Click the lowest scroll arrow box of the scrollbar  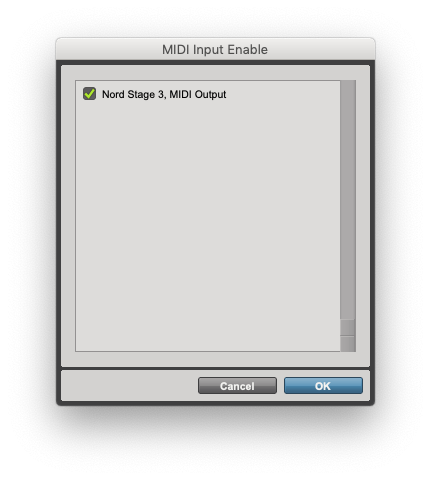tap(348, 344)
